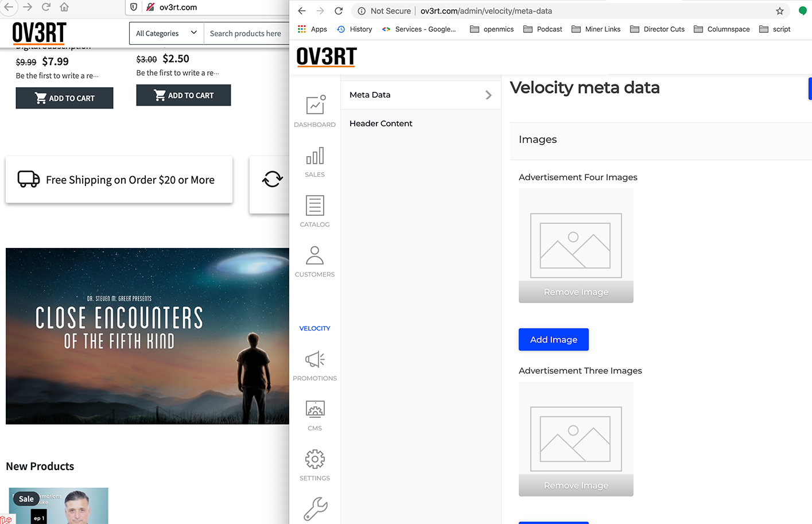Viewport: 812px width, 524px height.
Task: Remove the Advertisement Three image
Action: [576, 486]
